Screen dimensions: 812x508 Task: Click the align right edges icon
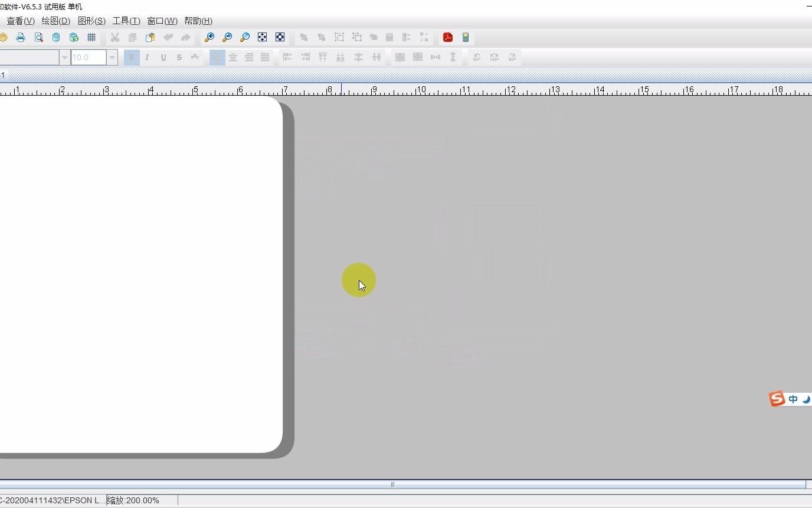click(305, 57)
